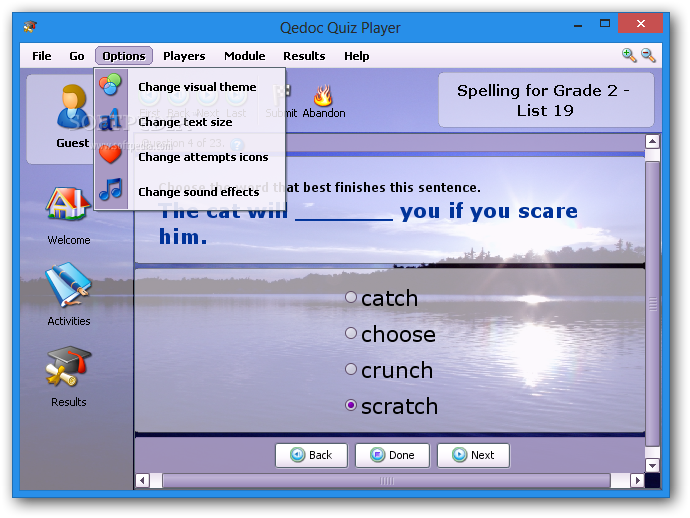Click the music notes sound effects icon
690x518 pixels.
(x=110, y=190)
